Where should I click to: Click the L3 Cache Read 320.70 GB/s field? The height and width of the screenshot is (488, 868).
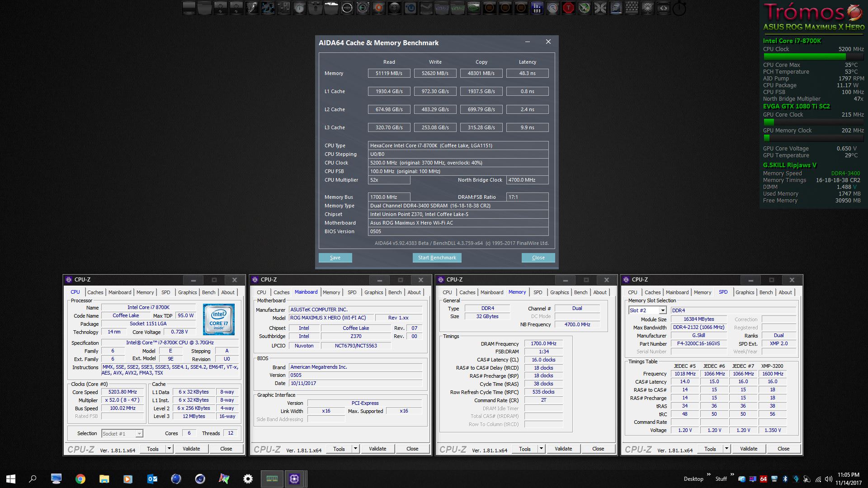(389, 127)
